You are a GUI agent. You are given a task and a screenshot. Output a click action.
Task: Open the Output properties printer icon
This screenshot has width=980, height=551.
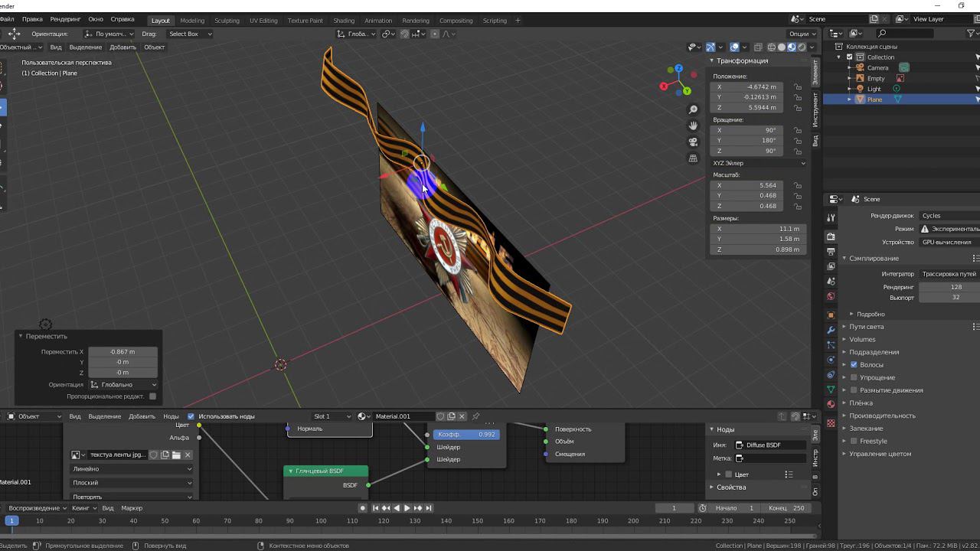pos(831,251)
